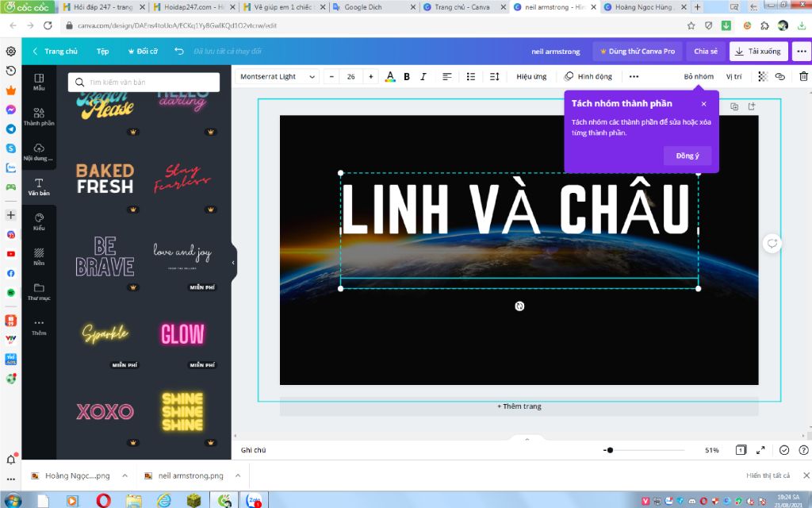Open the Hiệu ứng effects panel
Image resolution: width=812 pixels, height=508 pixels.
[531, 77]
